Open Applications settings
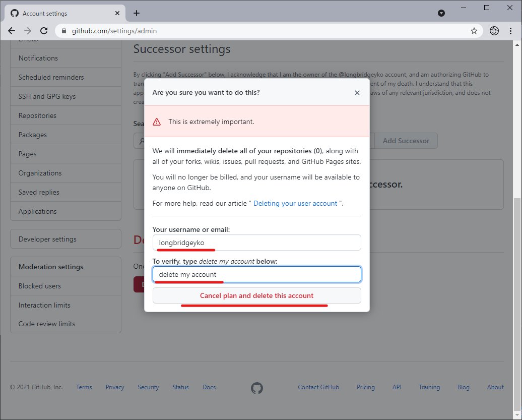Screen dimensions: 522x420 click(x=66, y=211)
